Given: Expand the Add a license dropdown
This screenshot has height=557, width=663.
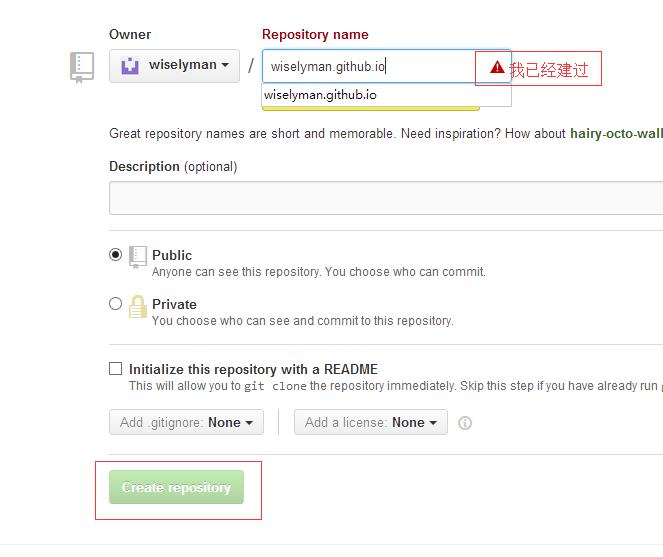Looking at the screenshot, I should click(x=371, y=422).
